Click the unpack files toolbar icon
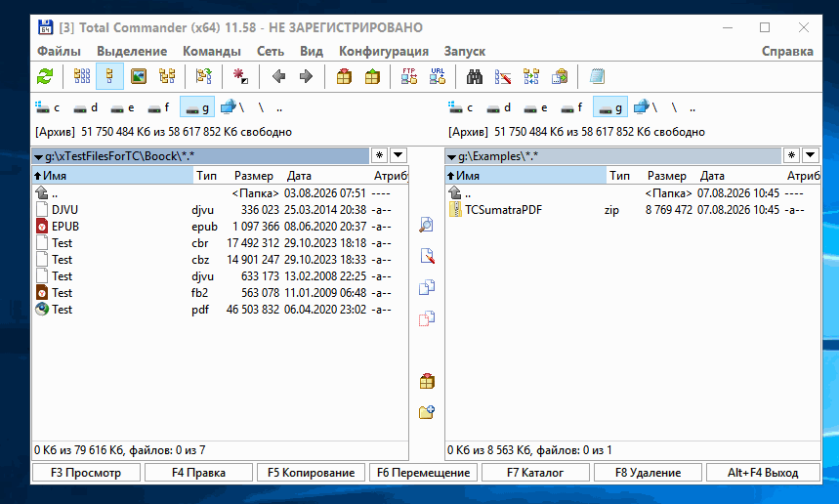Screen dimensions: 839x504 [372, 76]
